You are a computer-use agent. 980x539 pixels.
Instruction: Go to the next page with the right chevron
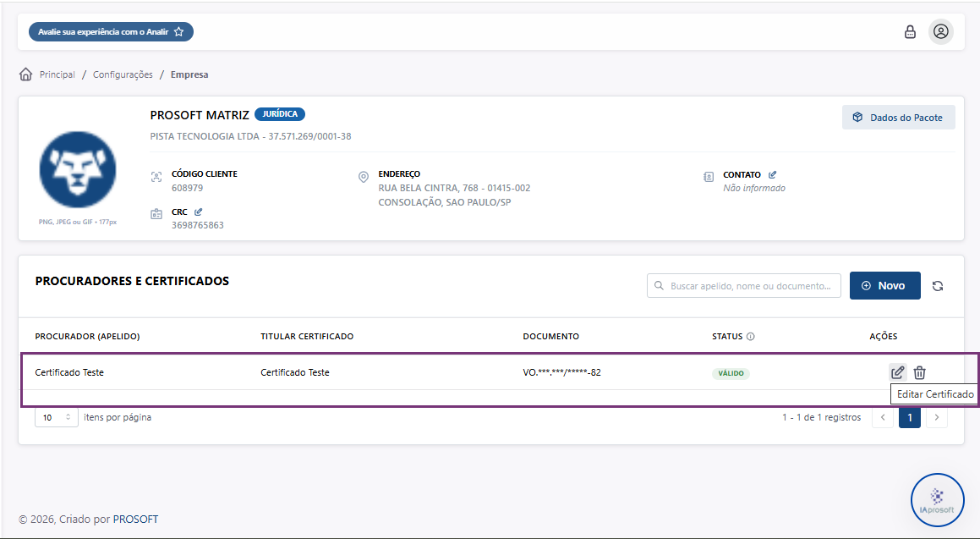pos(936,417)
